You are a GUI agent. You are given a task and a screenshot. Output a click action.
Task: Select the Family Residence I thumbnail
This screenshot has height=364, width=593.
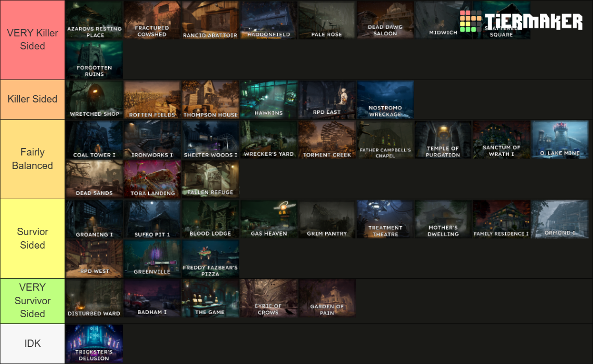tap(501, 219)
